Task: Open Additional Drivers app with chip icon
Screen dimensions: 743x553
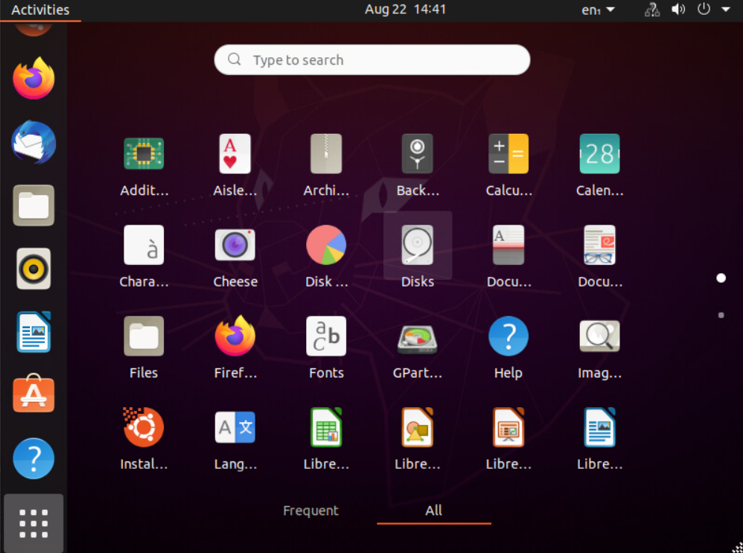Action: pyautogui.click(x=144, y=154)
